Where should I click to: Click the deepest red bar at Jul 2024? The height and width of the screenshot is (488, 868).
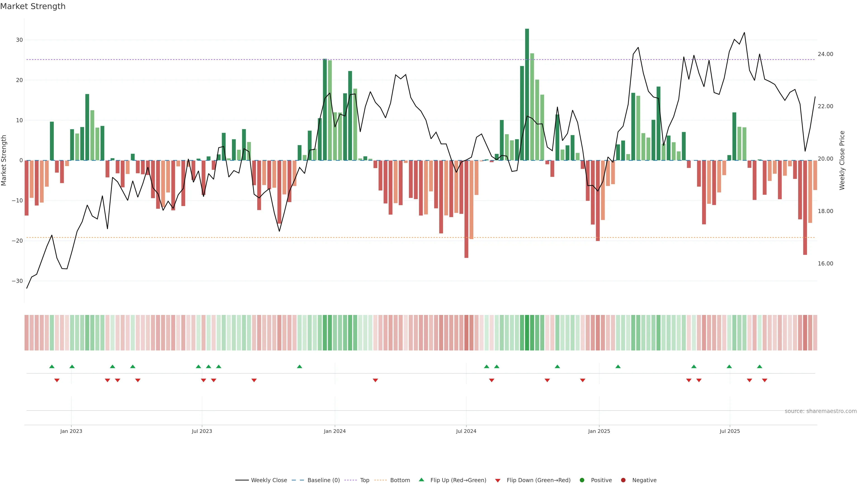[466, 209]
